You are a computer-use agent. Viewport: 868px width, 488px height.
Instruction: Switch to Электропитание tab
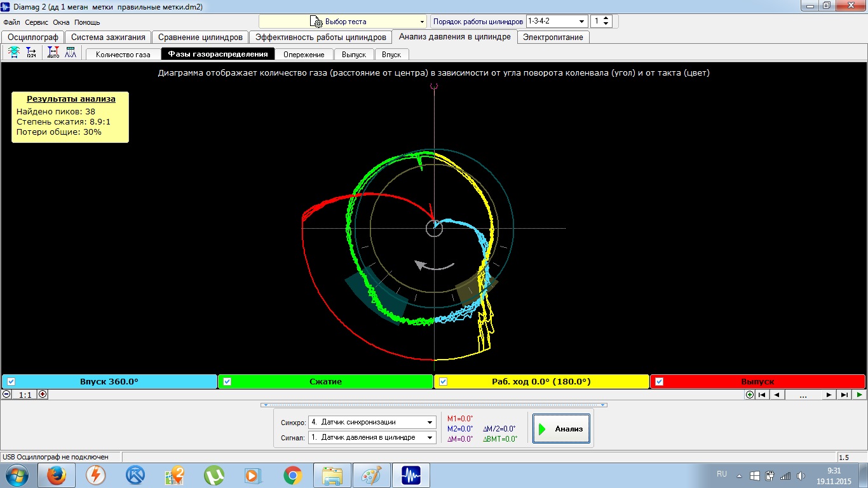click(553, 37)
